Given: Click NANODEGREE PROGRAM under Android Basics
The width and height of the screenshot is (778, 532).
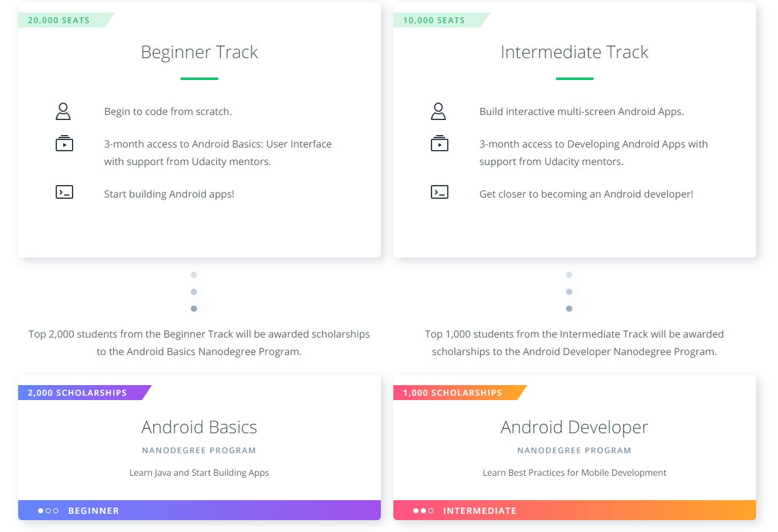Looking at the screenshot, I should [x=200, y=450].
